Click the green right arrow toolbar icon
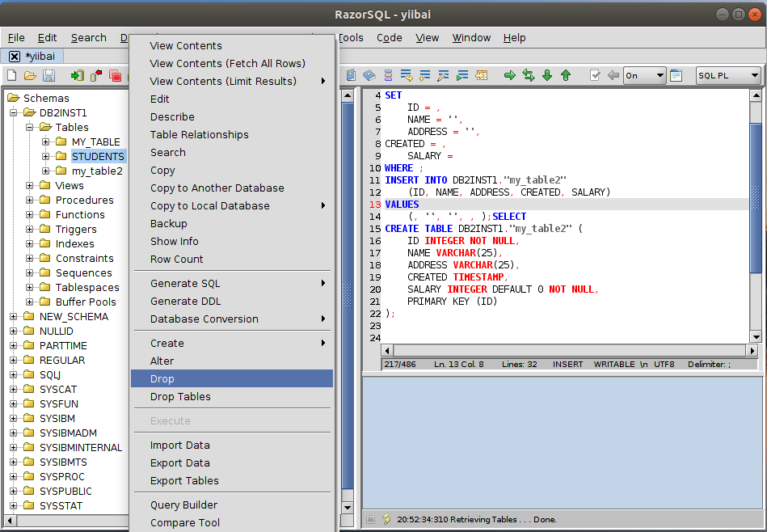The height and width of the screenshot is (532, 767). [x=510, y=75]
